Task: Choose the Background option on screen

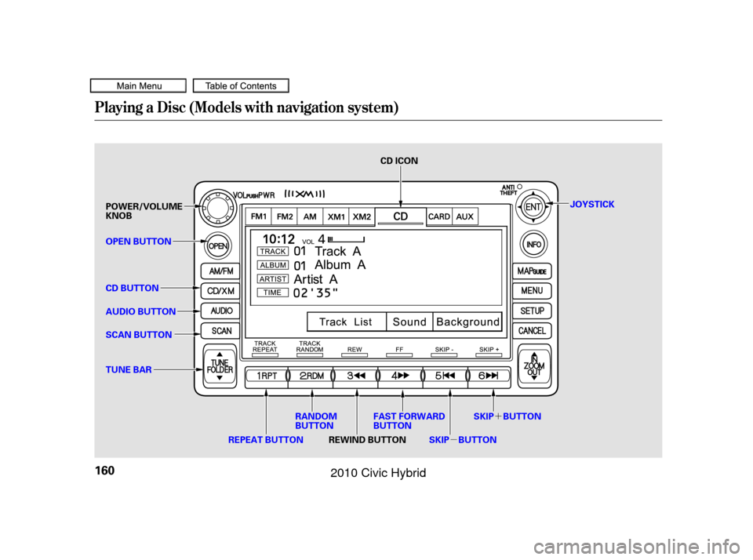Action: click(467, 322)
